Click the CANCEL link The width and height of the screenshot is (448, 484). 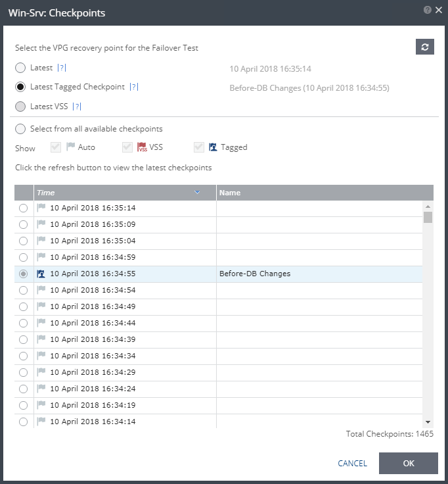[x=352, y=464]
